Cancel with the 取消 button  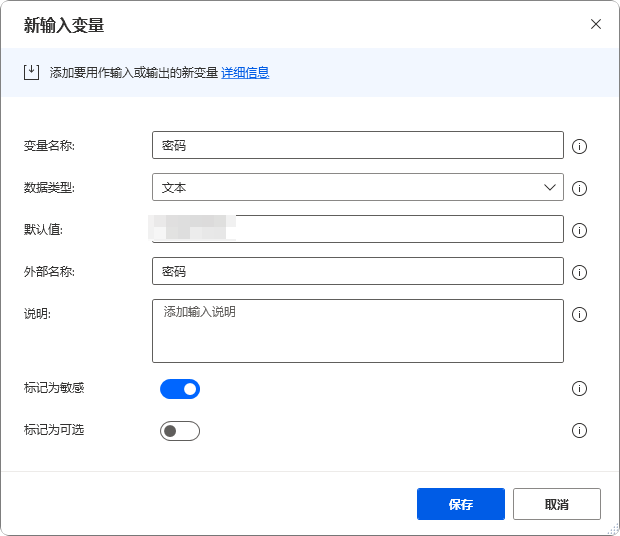tap(557, 504)
